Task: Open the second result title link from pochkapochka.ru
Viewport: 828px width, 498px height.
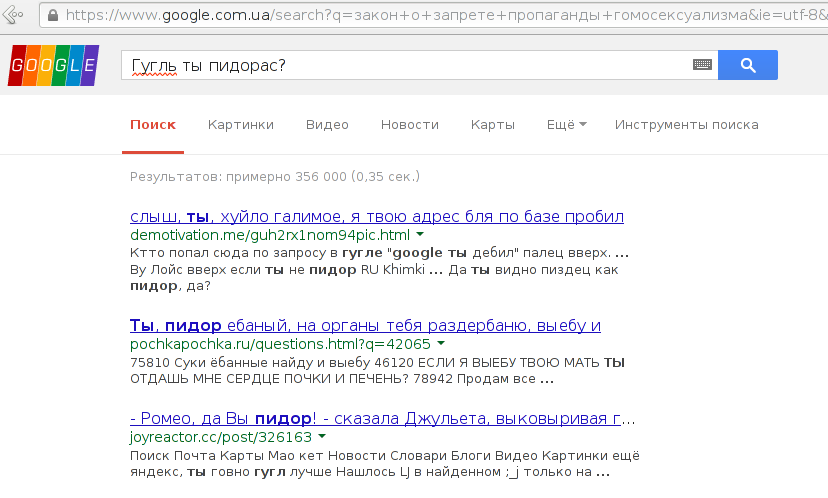Action: coord(365,325)
